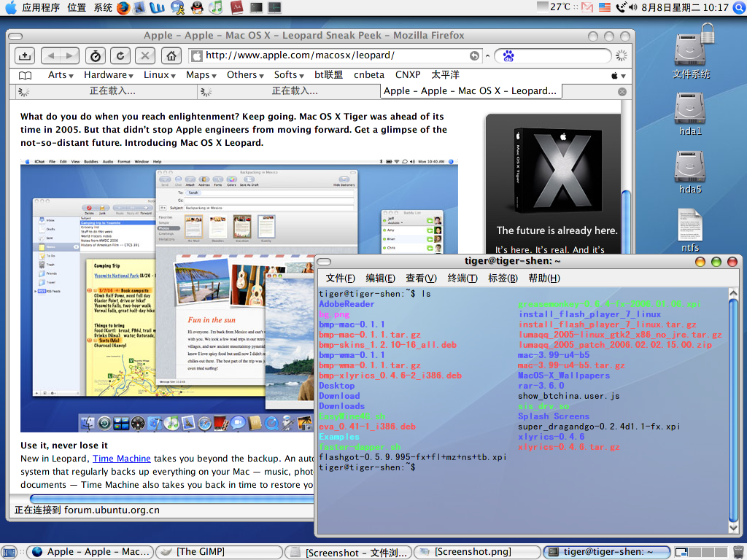The width and height of the screenshot is (747, 560).
Task: Select the hda1 drive desktop icon
Action: [x=690, y=113]
